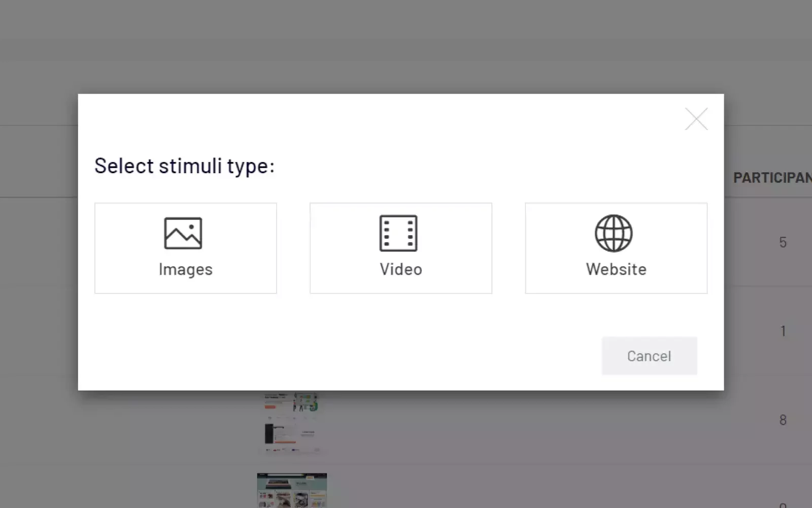Screen dimensions: 812x508
Task: Open the white webpage thumbnail below dialog
Action: click(291, 423)
